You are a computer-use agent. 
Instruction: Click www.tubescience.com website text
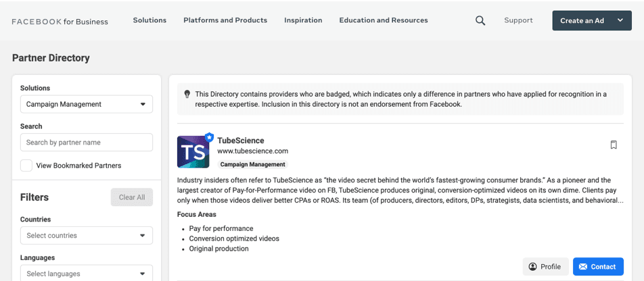tap(252, 151)
